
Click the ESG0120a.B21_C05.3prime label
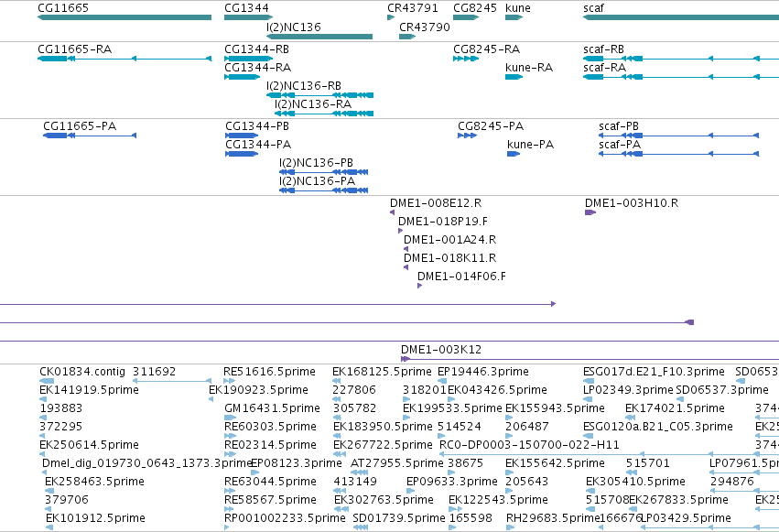coord(658,427)
